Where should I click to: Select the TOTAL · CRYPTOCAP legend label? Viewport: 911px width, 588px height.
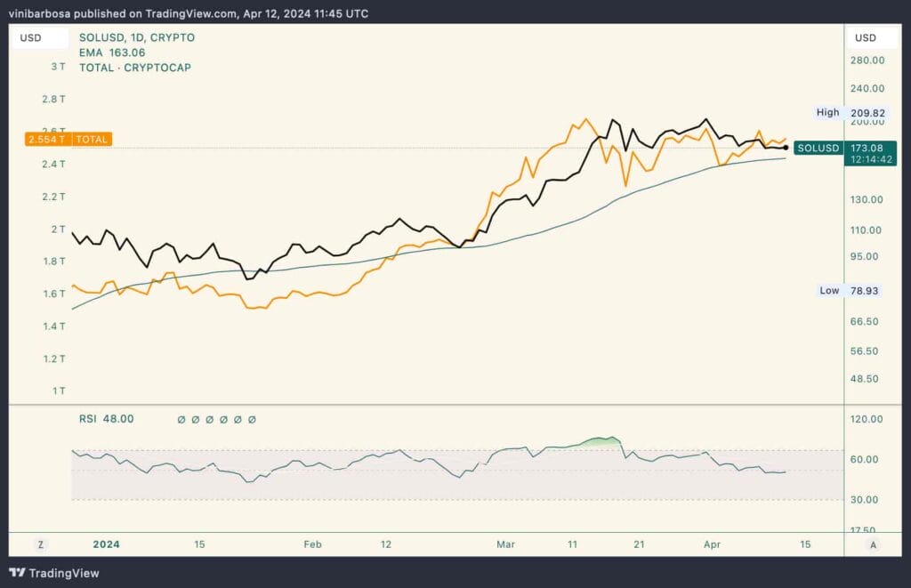(134, 68)
